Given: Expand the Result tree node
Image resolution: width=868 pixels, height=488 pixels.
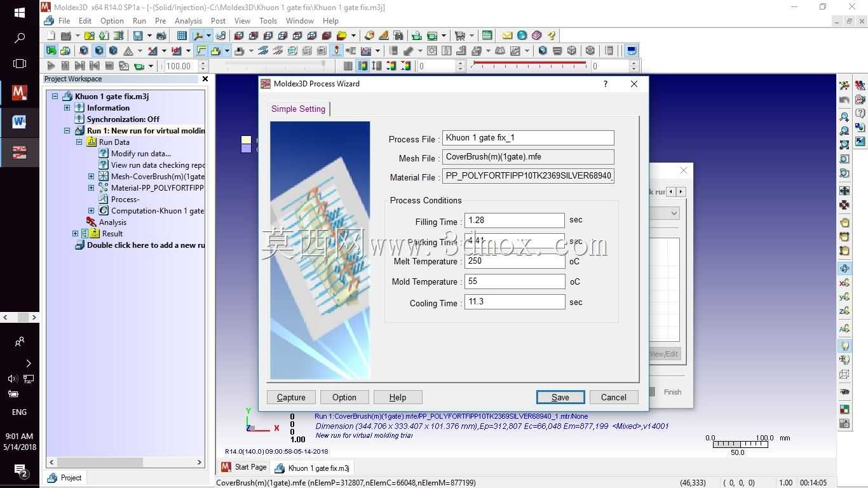Looking at the screenshot, I should pos(75,234).
